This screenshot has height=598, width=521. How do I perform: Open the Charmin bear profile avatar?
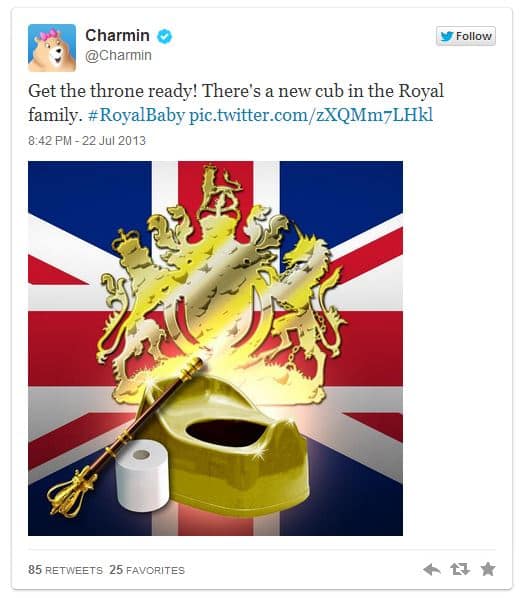pos(52,48)
